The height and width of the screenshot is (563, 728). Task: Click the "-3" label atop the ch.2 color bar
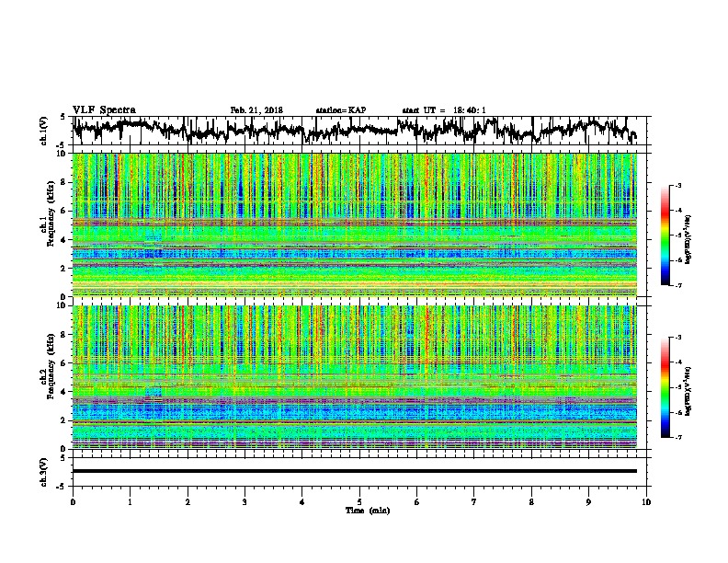click(677, 338)
